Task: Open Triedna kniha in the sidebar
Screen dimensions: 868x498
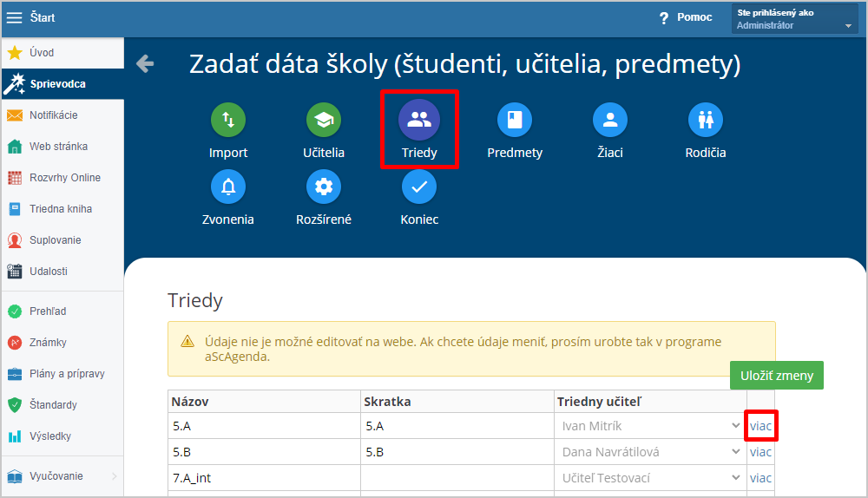Action: pos(61,209)
